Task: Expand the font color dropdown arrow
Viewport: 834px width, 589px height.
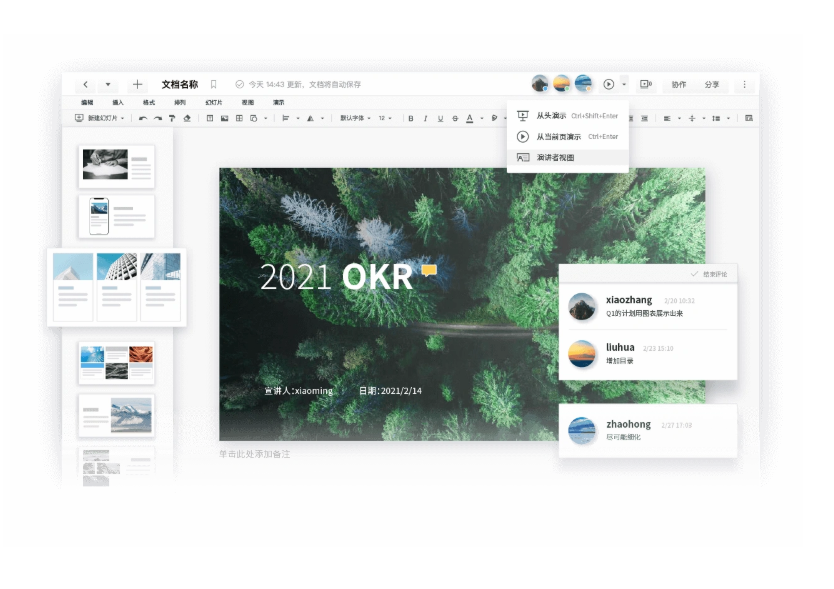Action: coord(482,118)
